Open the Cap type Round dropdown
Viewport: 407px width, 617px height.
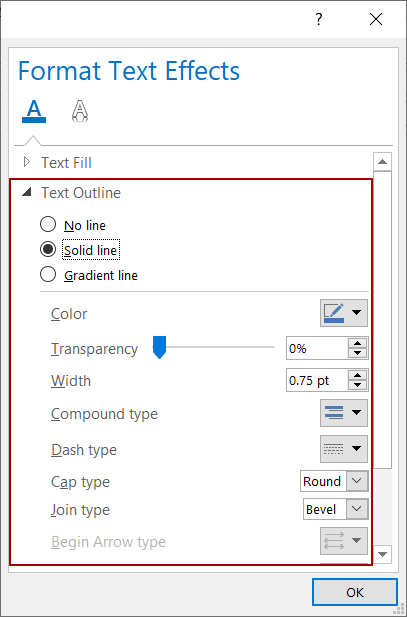tap(334, 481)
